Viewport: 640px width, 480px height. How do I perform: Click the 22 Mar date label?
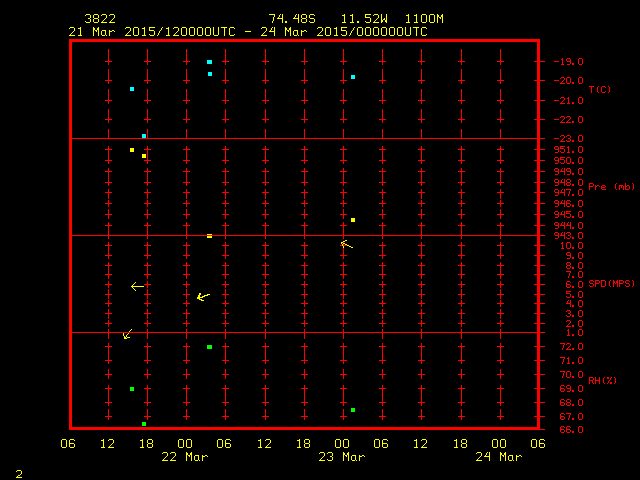(185, 457)
